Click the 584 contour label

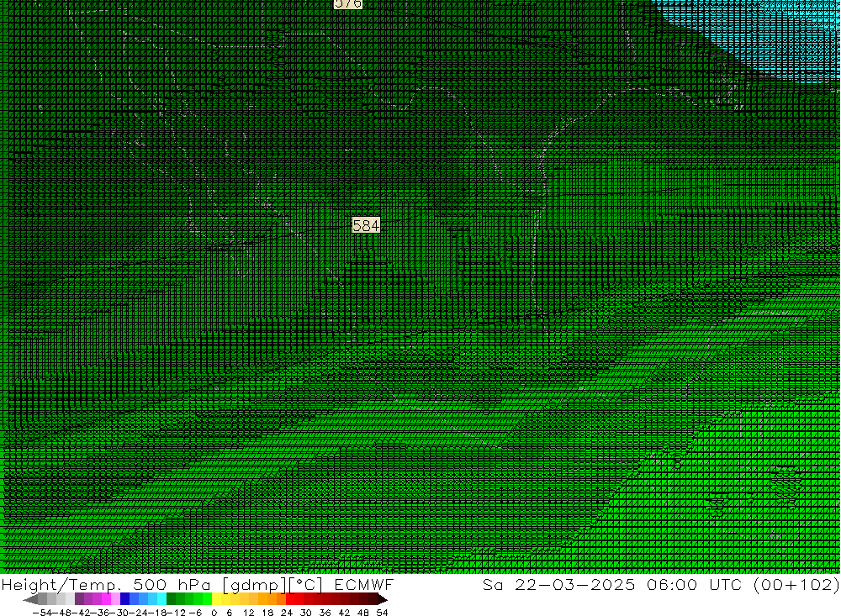(367, 225)
